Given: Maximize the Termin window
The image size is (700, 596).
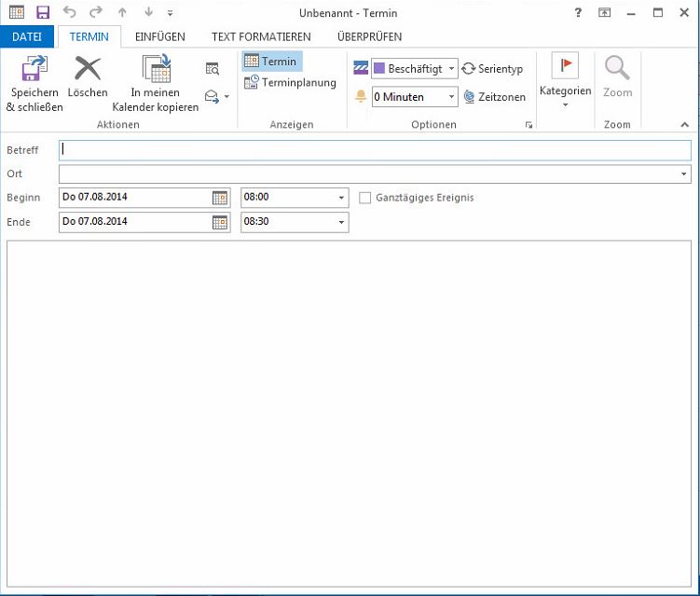Looking at the screenshot, I should point(657,12).
